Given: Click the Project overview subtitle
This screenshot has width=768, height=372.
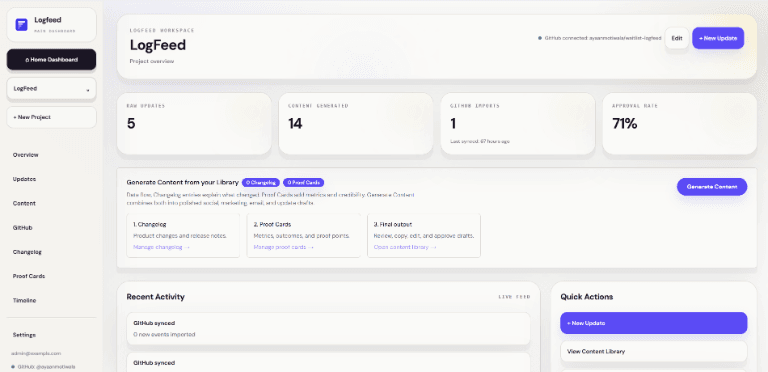Looking at the screenshot, I should click(x=152, y=62).
